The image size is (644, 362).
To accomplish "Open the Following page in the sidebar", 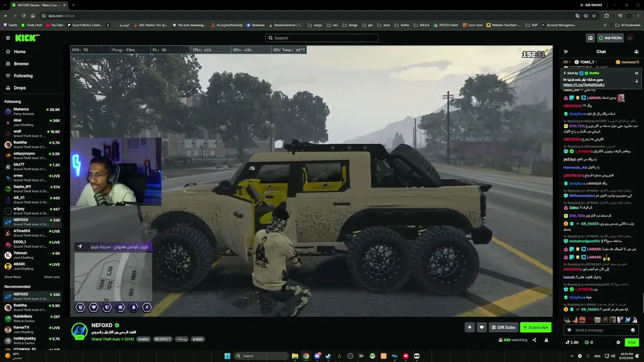I will (x=32, y=76).
